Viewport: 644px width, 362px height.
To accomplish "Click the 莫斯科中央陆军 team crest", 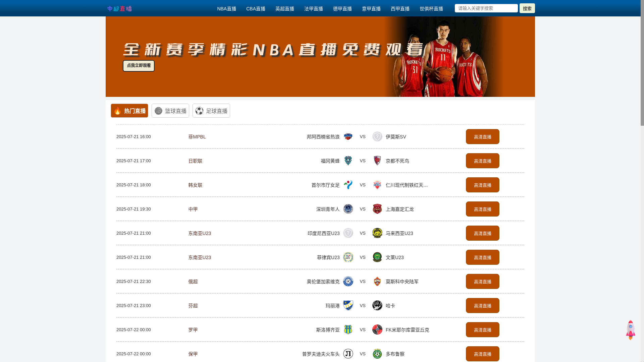I will coord(377,281).
